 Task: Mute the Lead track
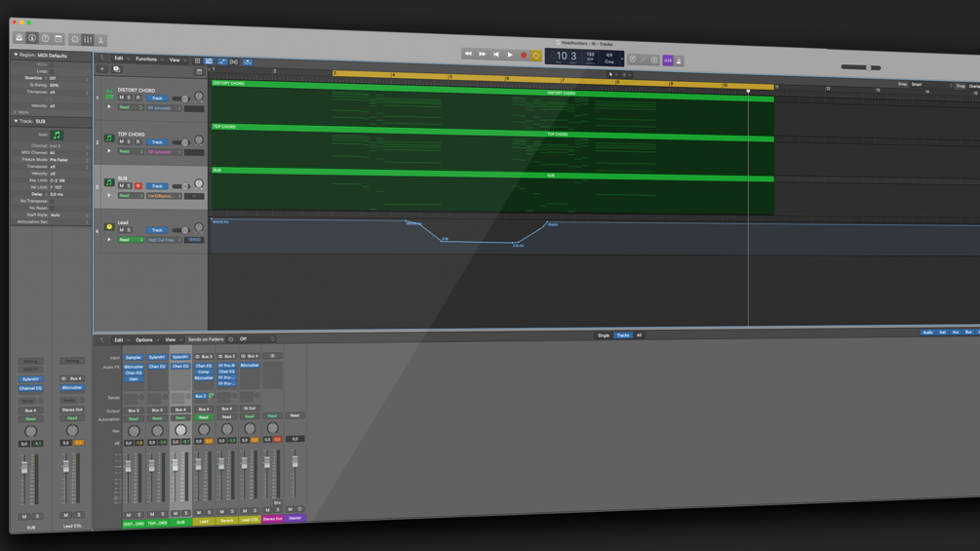click(121, 229)
